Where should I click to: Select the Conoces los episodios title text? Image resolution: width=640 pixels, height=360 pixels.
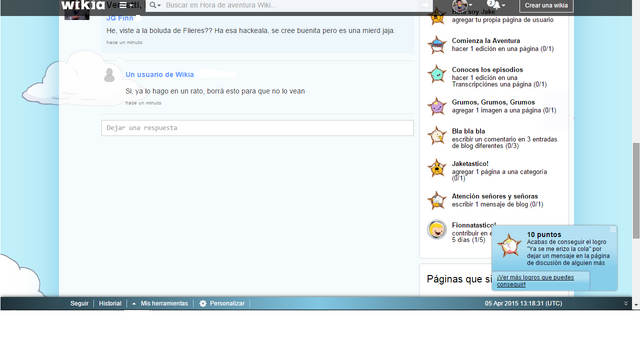(x=487, y=69)
